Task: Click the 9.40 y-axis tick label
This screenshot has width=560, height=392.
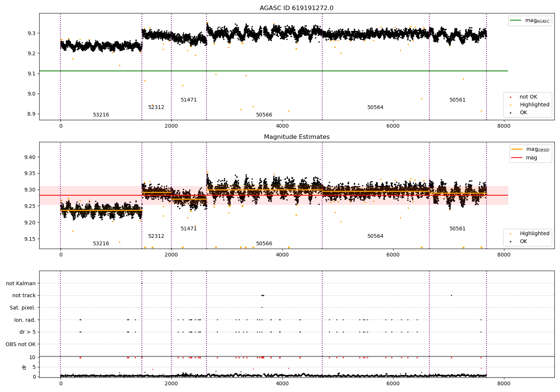Action: [30, 157]
